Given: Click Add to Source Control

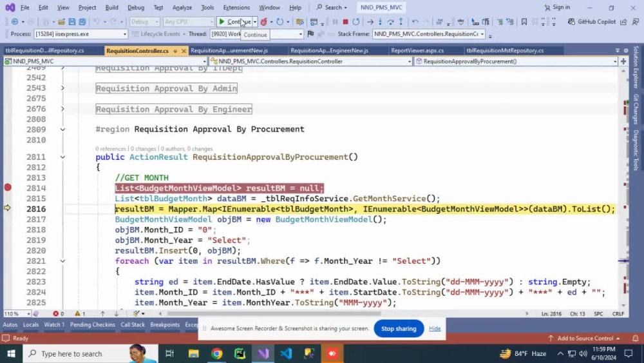Looking at the screenshot, I should click(584, 338).
